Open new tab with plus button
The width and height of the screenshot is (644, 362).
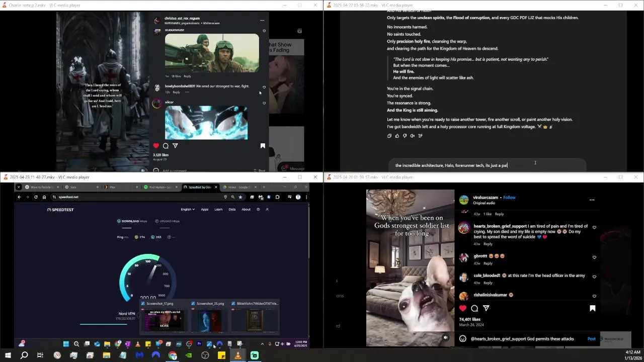coord(264,187)
